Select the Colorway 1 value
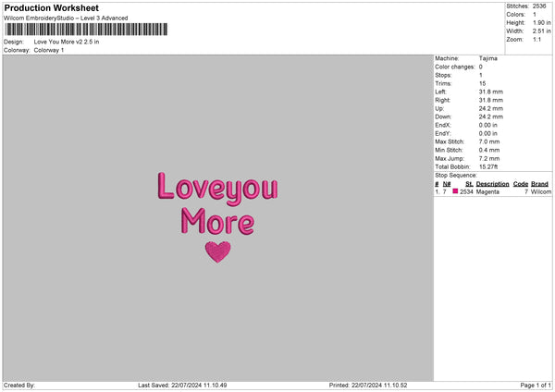 click(49, 50)
